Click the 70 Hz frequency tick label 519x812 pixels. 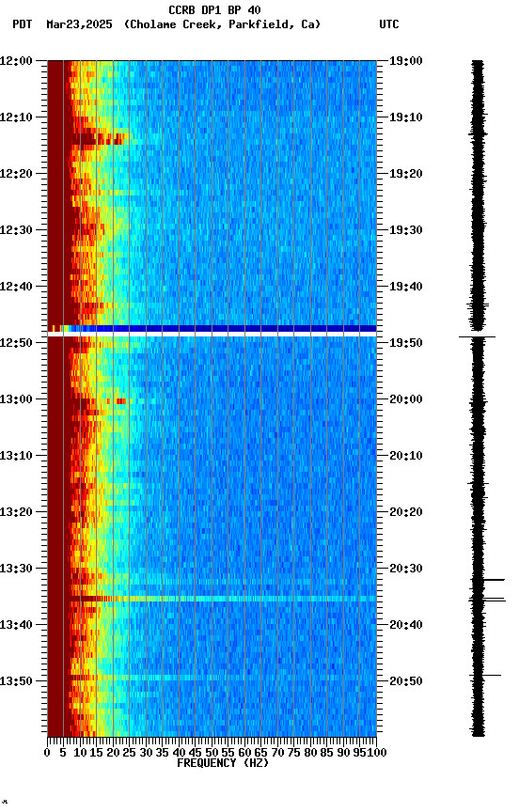pos(277,753)
